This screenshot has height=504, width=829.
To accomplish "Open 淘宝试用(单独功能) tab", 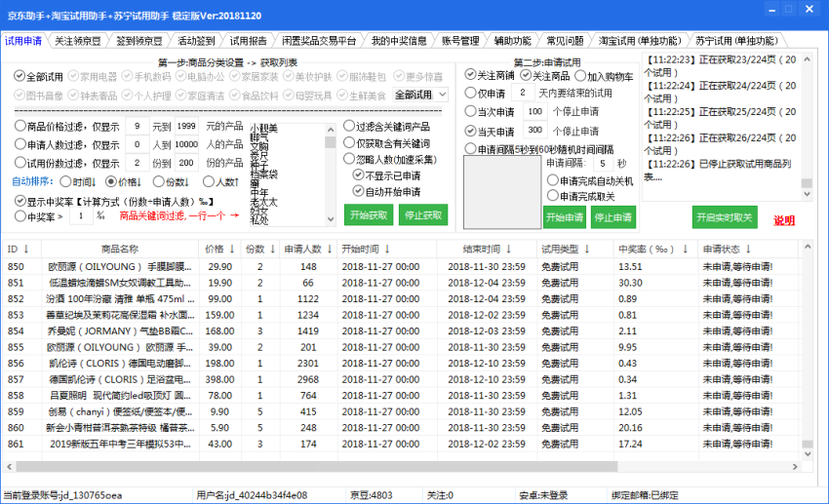I will [640, 41].
